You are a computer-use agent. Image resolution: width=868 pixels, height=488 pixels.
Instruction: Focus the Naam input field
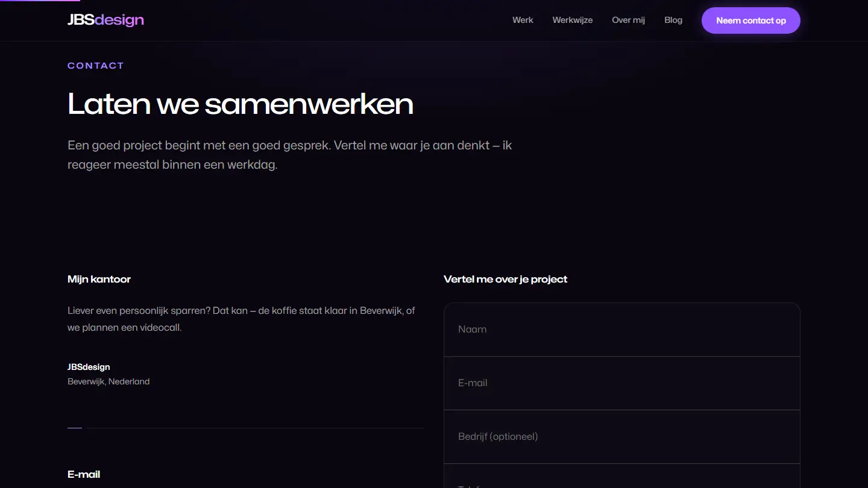[622, 330]
